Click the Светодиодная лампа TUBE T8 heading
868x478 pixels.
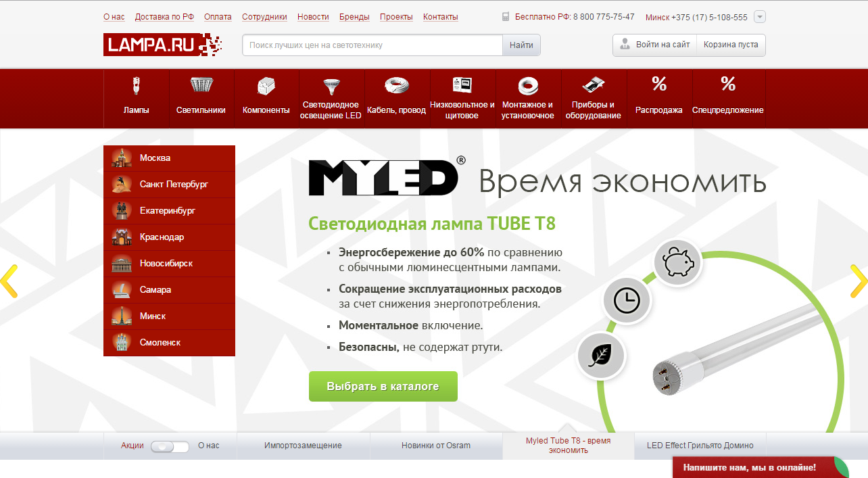tap(432, 224)
